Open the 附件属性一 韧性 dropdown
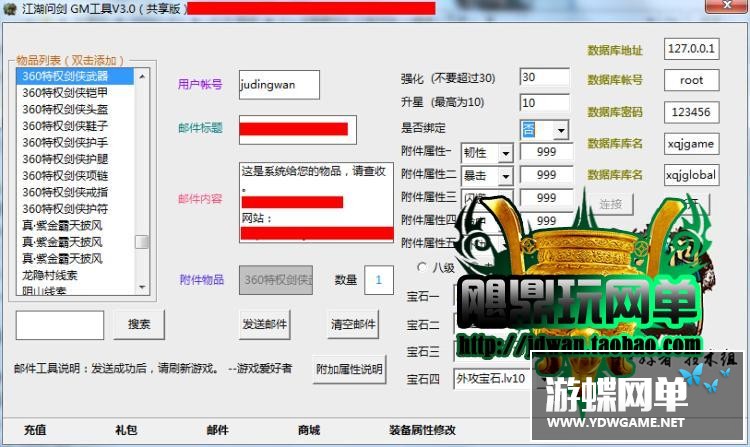The width and height of the screenshot is (750, 447). point(505,153)
